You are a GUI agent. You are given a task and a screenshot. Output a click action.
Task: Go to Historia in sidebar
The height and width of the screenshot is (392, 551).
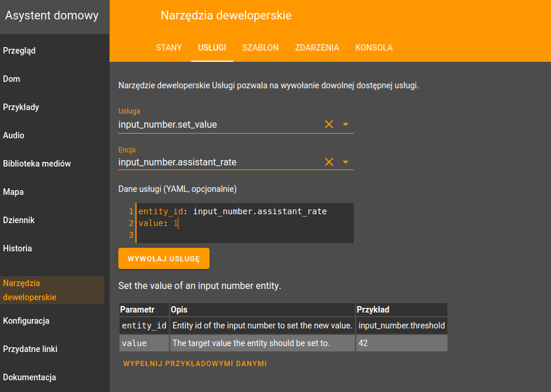pos(18,248)
